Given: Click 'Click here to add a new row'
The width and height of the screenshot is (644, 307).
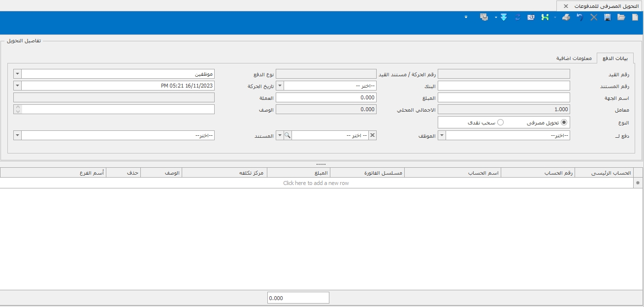Looking at the screenshot, I should 316,183.
